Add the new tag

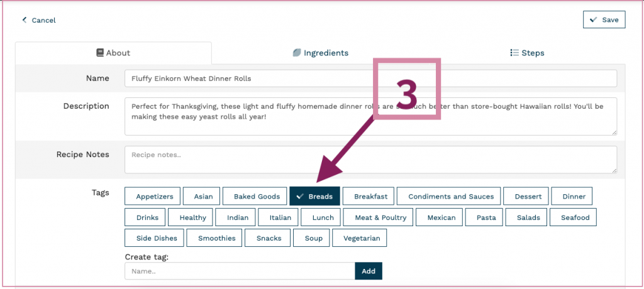[x=369, y=271]
